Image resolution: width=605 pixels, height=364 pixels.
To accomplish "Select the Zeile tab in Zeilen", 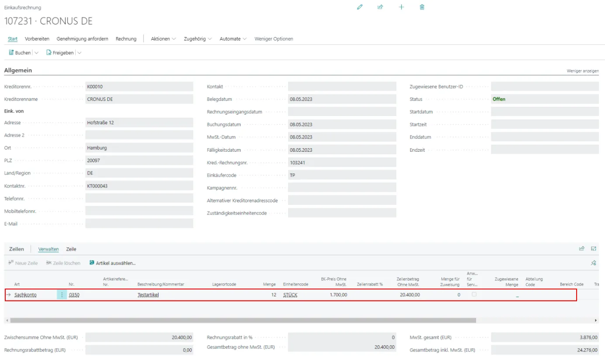I will [x=71, y=249].
